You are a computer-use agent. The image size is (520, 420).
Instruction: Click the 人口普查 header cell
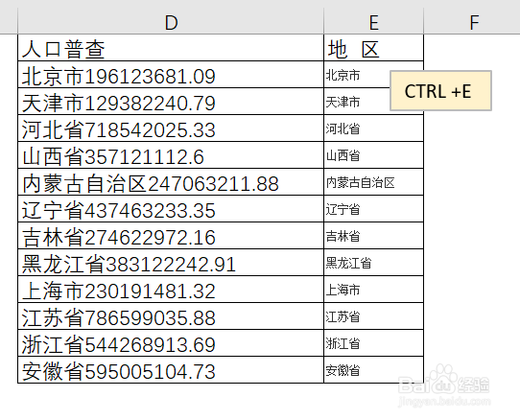click(x=171, y=48)
